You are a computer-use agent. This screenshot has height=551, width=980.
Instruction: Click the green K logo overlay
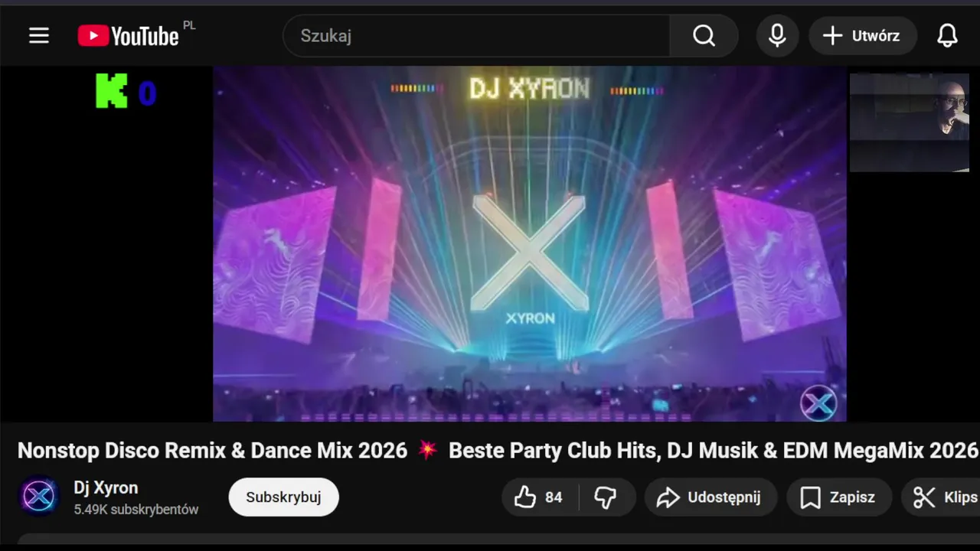[112, 90]
